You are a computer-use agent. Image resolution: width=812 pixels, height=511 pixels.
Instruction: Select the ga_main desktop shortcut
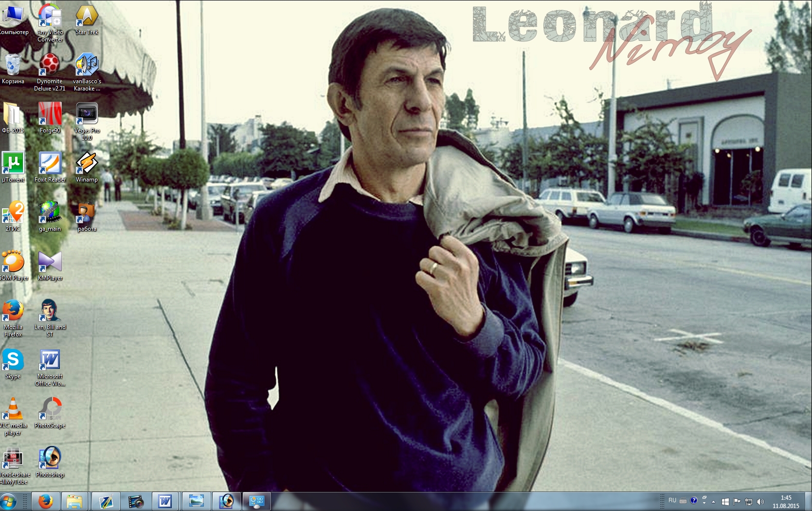[50, 217]
